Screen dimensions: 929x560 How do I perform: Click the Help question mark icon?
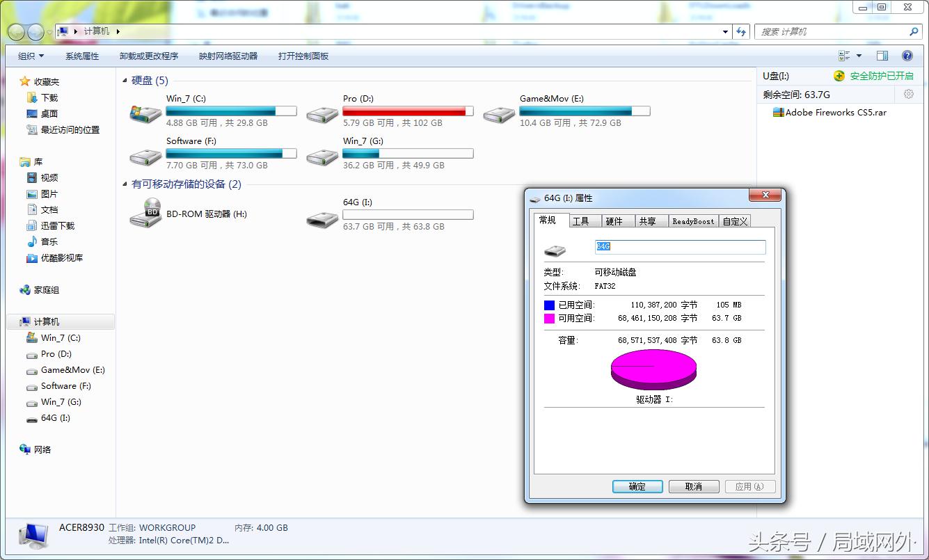906,56
